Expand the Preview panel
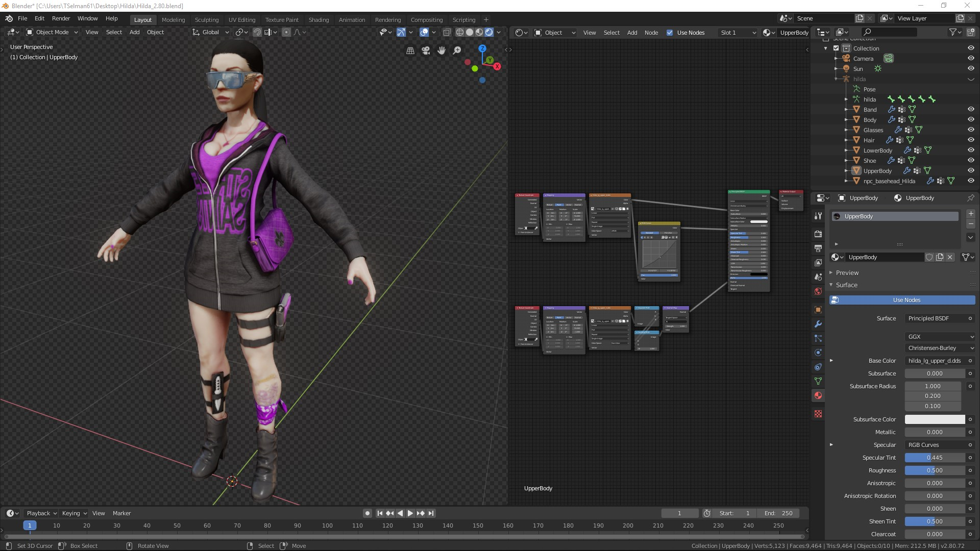 point(847,273)
